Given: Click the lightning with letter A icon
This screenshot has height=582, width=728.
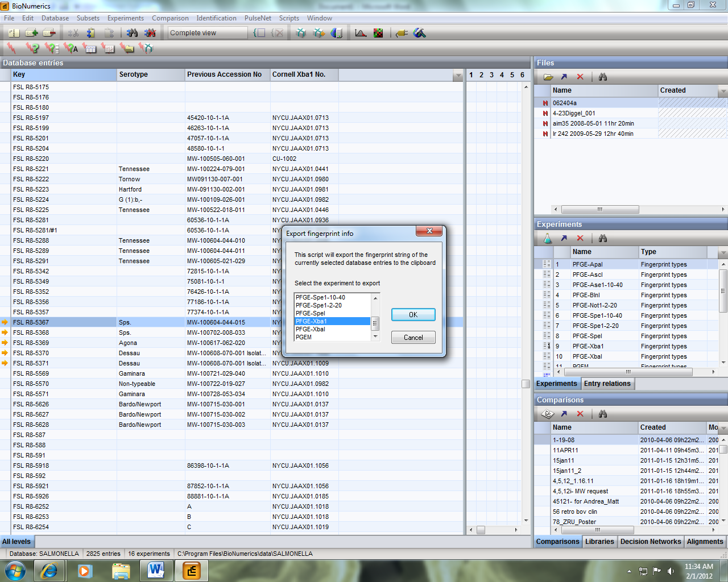Looking at the screenshot, I should click(71, 48).
